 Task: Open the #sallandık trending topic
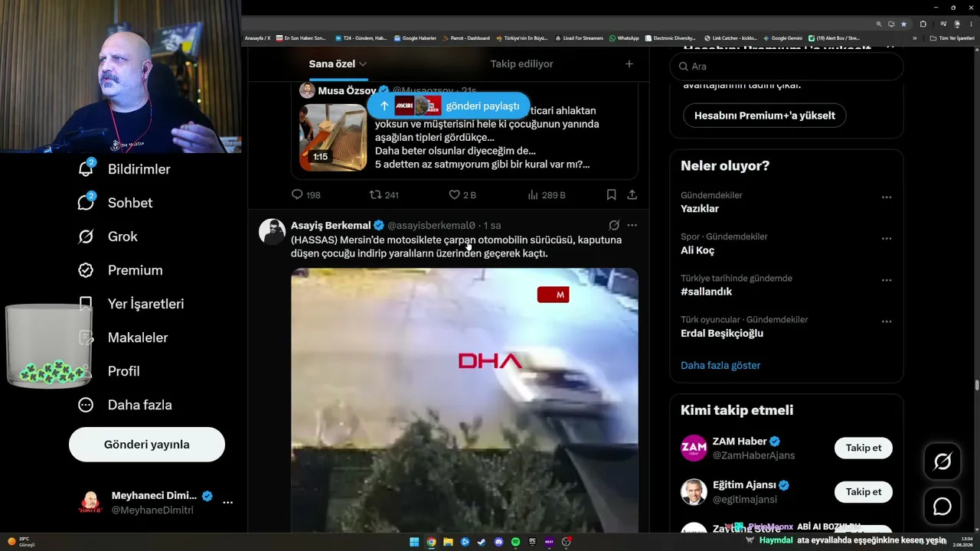(x=706, y=292)
